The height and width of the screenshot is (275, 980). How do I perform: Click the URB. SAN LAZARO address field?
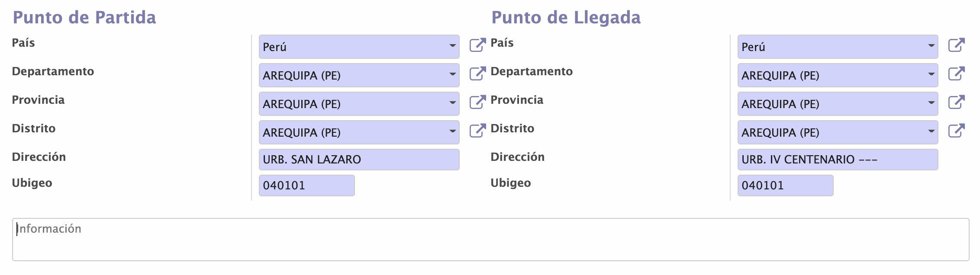click(x=358, y=160)
